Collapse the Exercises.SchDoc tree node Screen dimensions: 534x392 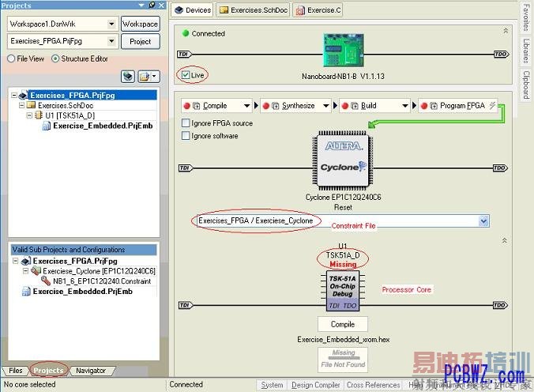coord(22,105)
